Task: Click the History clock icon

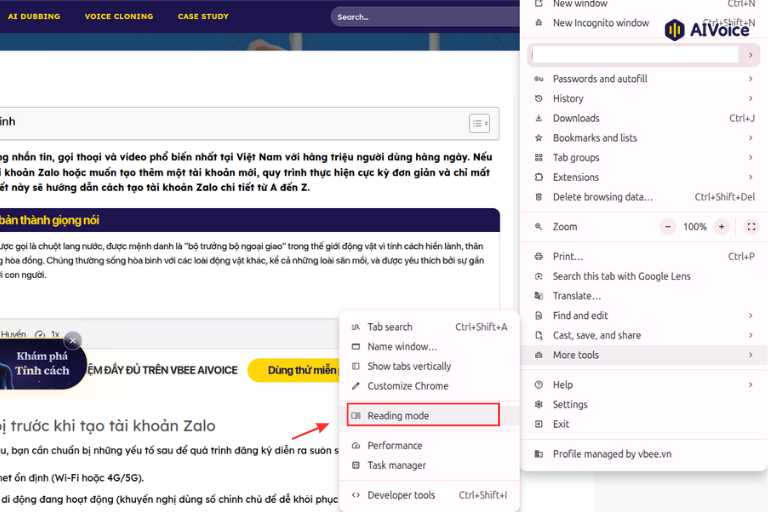Action: pyautogui.click(x=539, y=98)
